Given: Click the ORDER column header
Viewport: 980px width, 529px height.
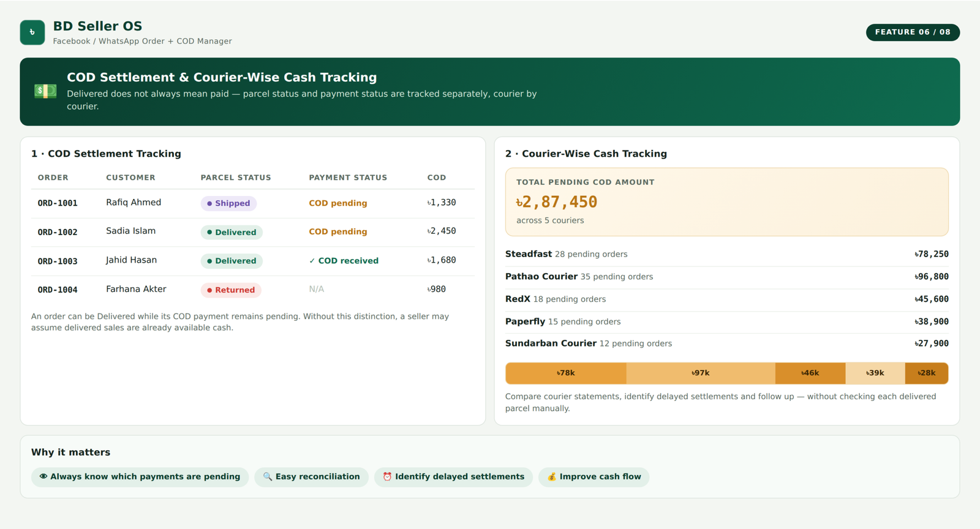Looking at the screenshot, I should click(x=53, y=178).
